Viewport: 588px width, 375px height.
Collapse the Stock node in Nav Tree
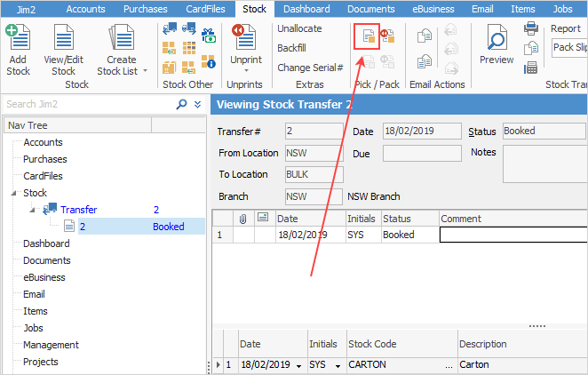(13, 193)
